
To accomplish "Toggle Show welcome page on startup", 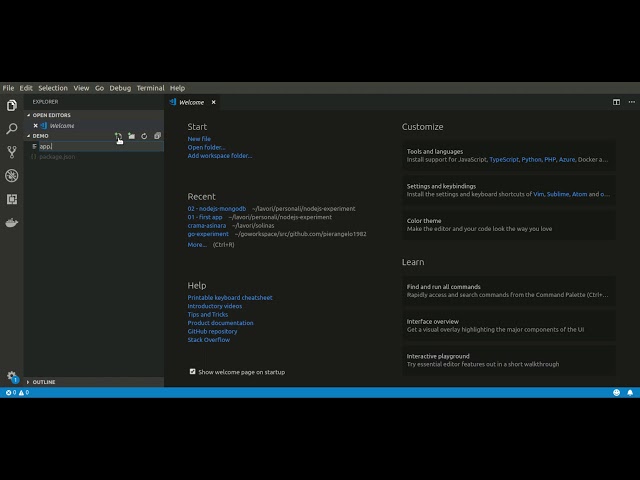I will tap(192, 371).
